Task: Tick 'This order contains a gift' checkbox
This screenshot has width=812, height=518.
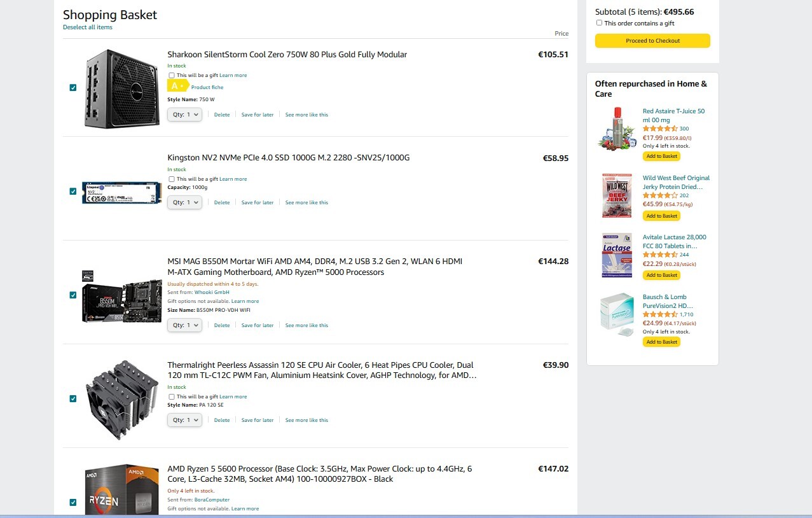Action: pyautogui.click(x=599, y=23)
